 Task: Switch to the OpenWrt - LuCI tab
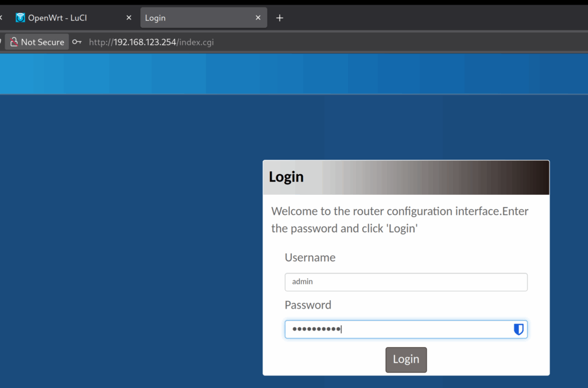point(63,18)
